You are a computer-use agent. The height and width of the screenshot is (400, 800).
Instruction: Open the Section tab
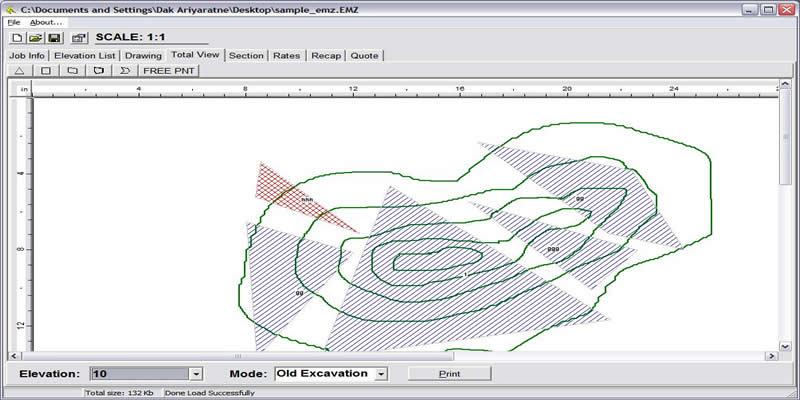point(246,55)
